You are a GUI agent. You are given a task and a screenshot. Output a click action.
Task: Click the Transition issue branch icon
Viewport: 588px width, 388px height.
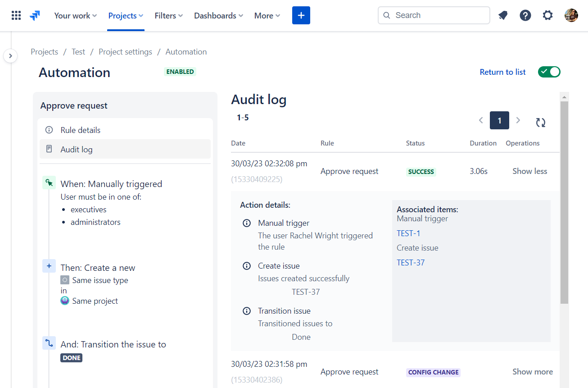click(49, 343)
